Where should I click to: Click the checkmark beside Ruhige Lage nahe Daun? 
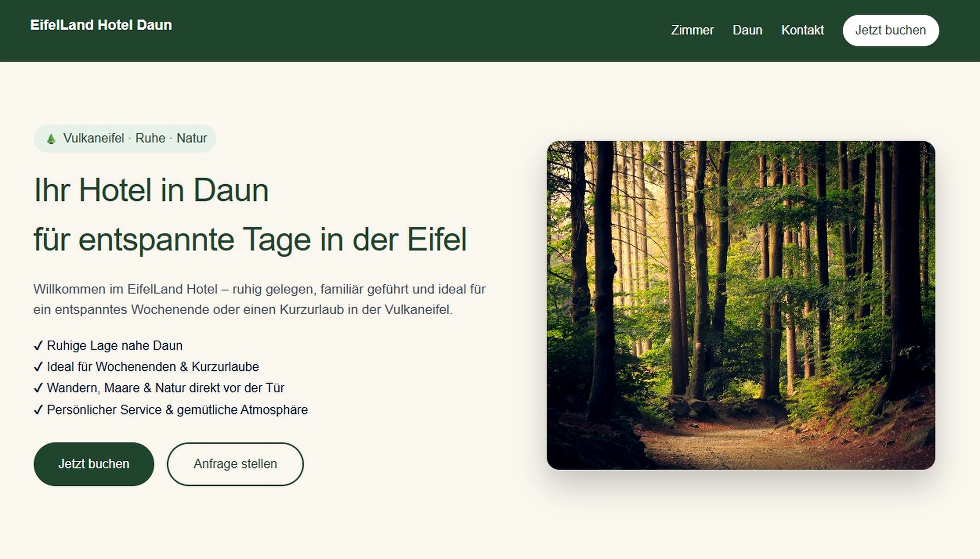[x=38, y=346]
